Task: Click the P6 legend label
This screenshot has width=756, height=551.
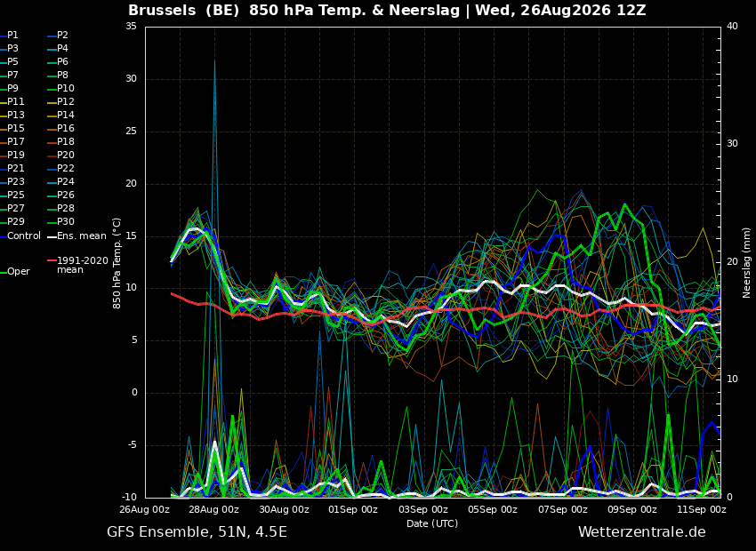Action: 62,61
